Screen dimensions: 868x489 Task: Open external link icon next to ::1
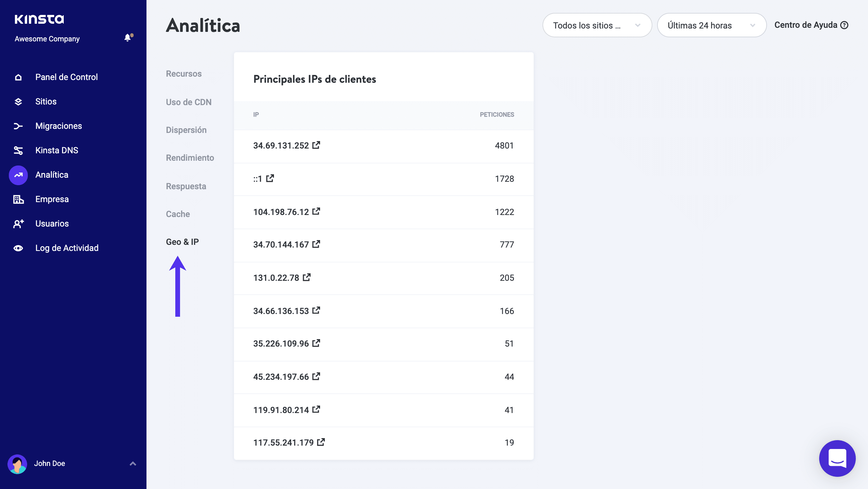click(270, 178)
